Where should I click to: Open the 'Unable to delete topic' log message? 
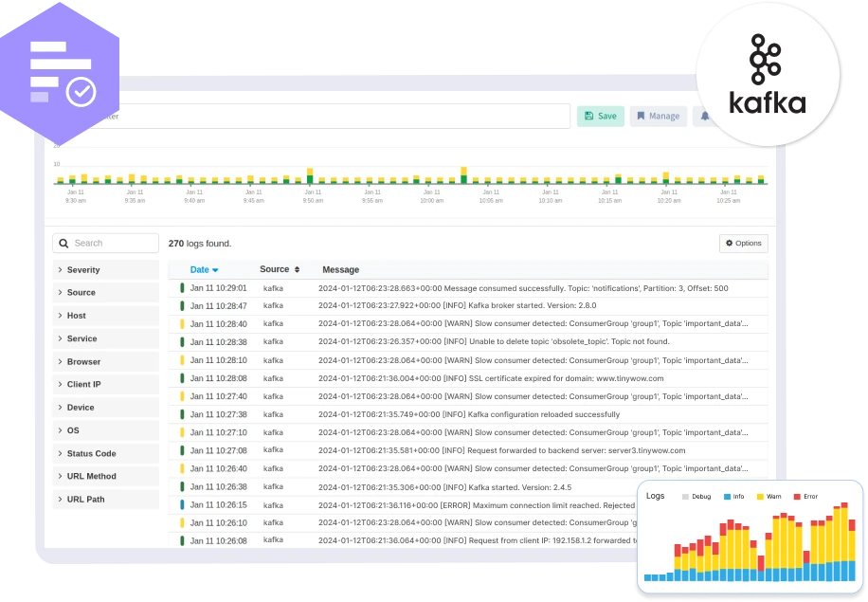point(494,341)
